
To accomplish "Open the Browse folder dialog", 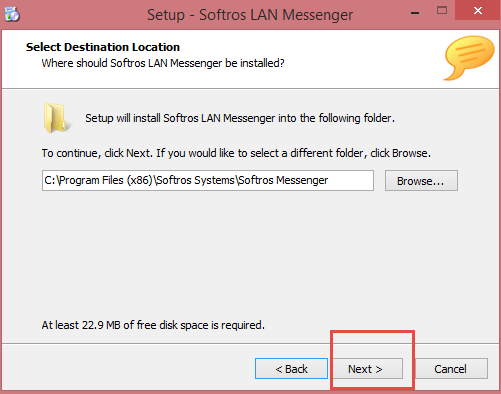I will coord(421,181).
